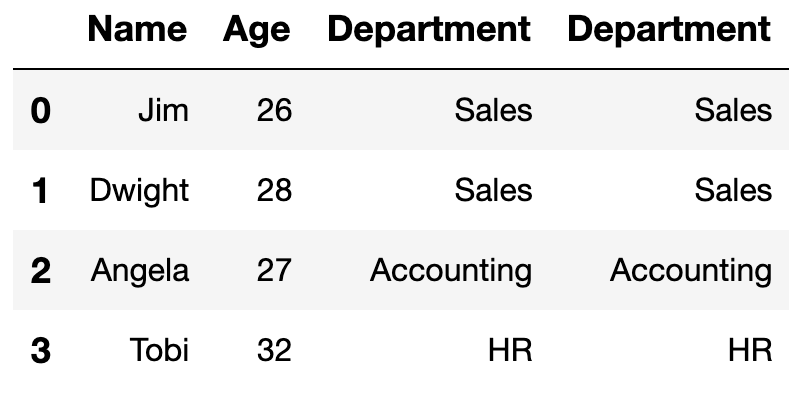Image resolution: width=804 pixels, height=404 pixels.
Task: Click the Name column header
Action: pyautogui.click(x=137, y=29)
